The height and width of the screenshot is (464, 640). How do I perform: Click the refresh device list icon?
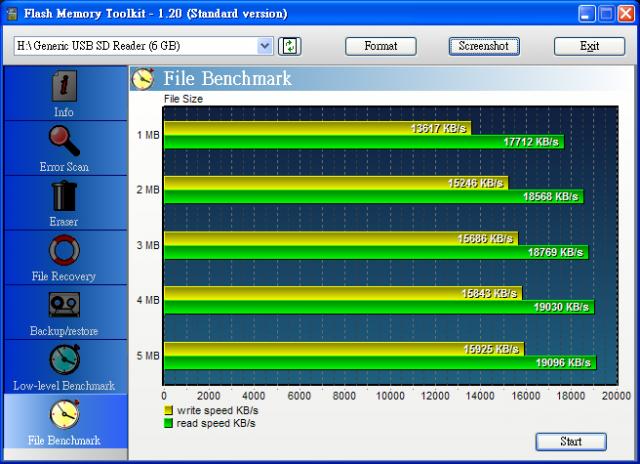(290, 46)
